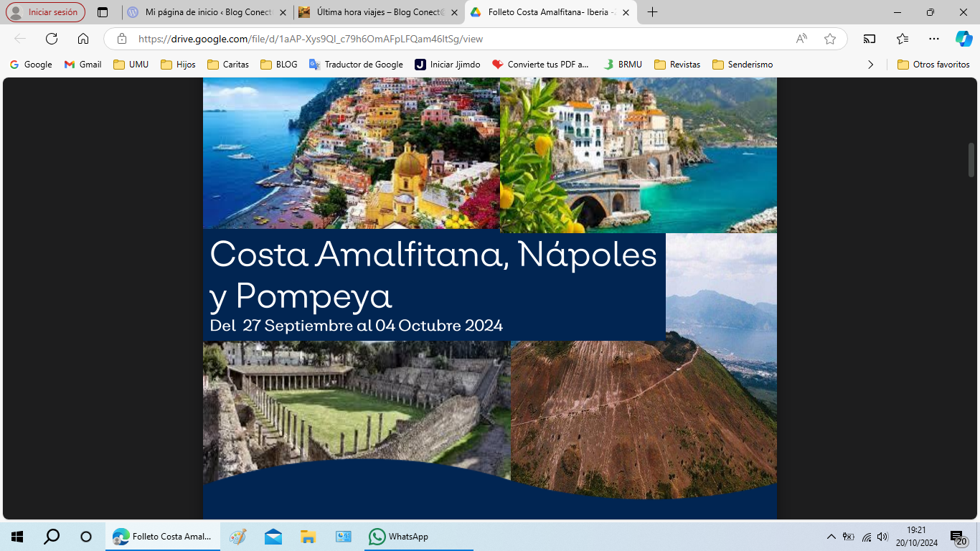Open WhatsApp from the taskbar
This screenshot has width=980, height=551.
pyautogui.click(x=399, y=537)
